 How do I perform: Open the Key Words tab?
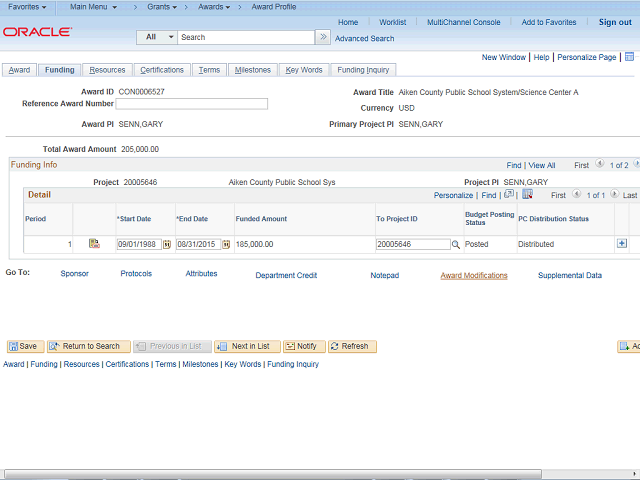click(304, 70)
